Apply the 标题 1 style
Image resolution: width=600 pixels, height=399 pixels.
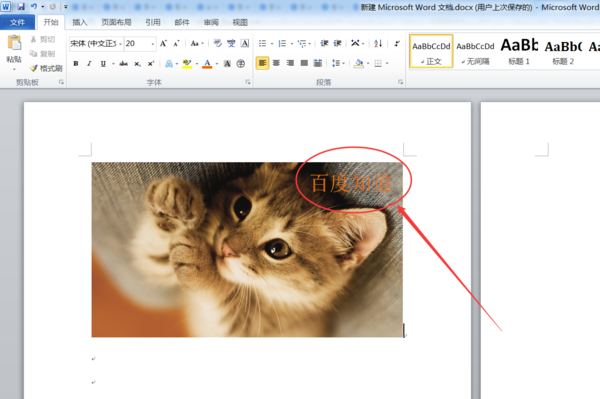pos(519,51)
